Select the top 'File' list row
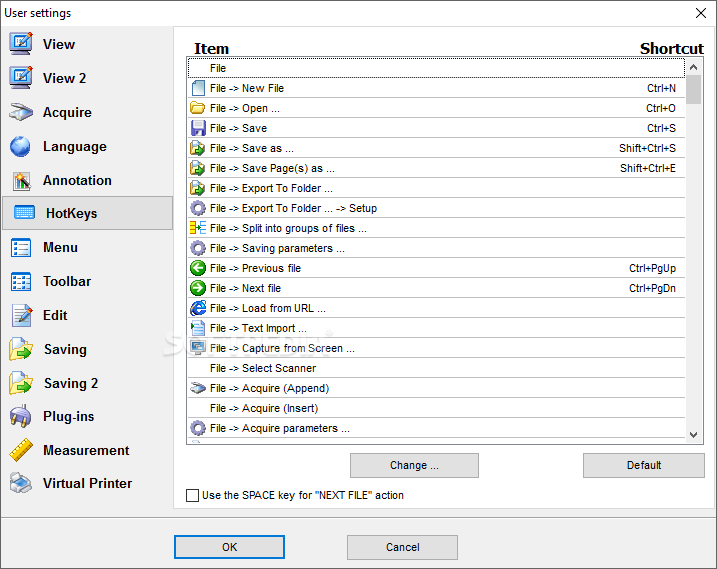The image size is (717, 569). click(x=436, y=68)
